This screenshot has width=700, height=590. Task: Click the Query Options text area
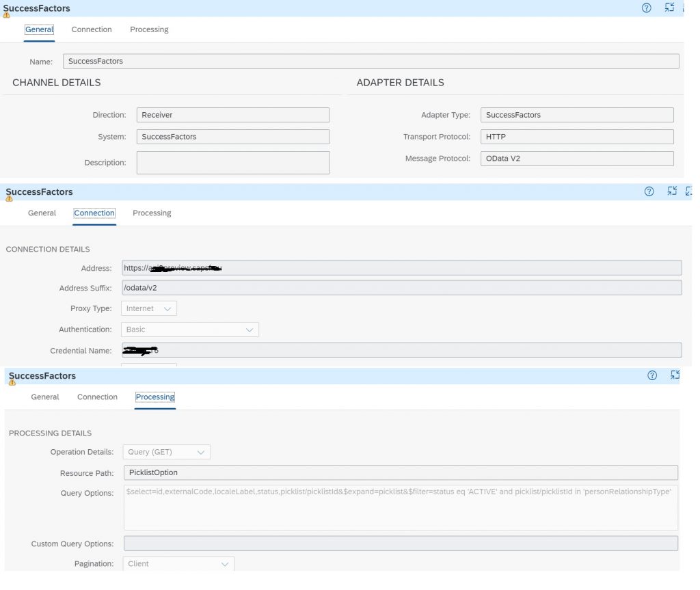coord(401,508)
